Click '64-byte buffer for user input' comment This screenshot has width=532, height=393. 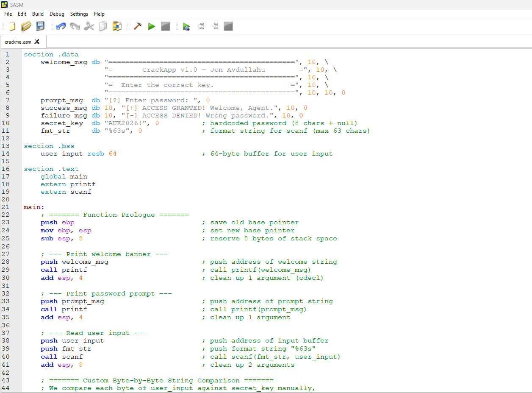267,153
